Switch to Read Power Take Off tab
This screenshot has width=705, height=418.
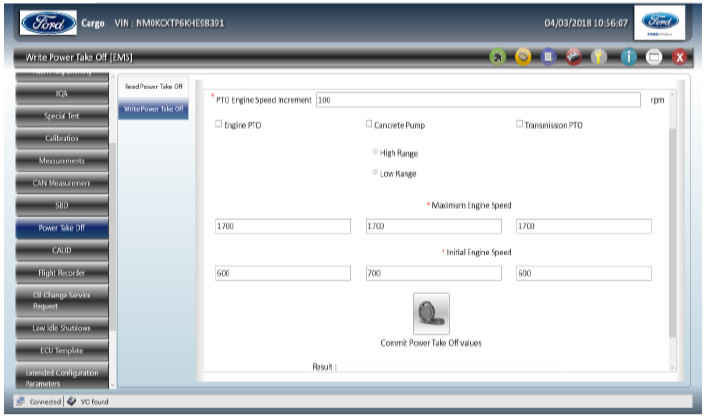(x=153, y=86)
